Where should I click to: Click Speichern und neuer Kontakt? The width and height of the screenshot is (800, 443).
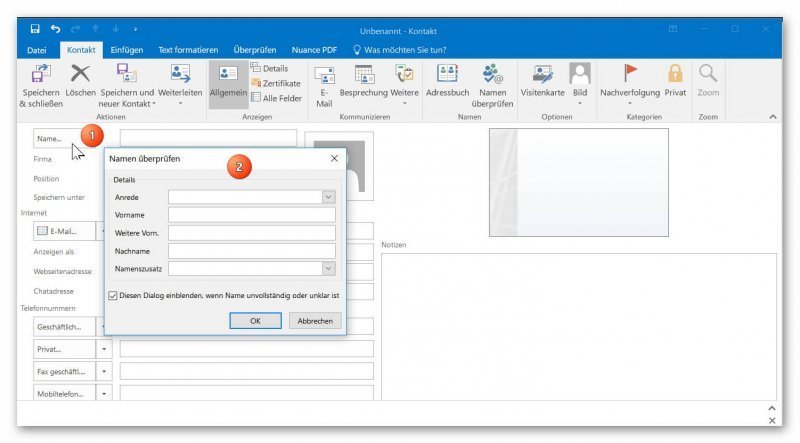coord(127,86)
